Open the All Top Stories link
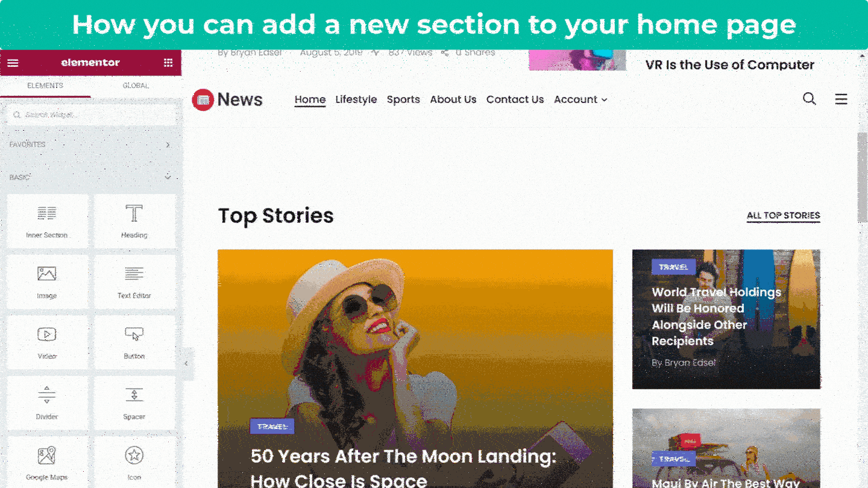Screen dimensions: 868x488 (784, 216)
